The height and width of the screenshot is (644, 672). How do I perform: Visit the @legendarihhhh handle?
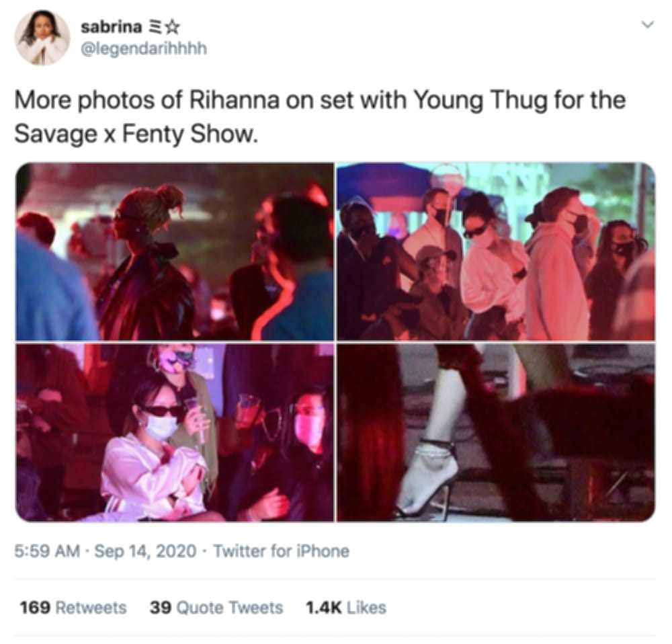tap(144, 48)
